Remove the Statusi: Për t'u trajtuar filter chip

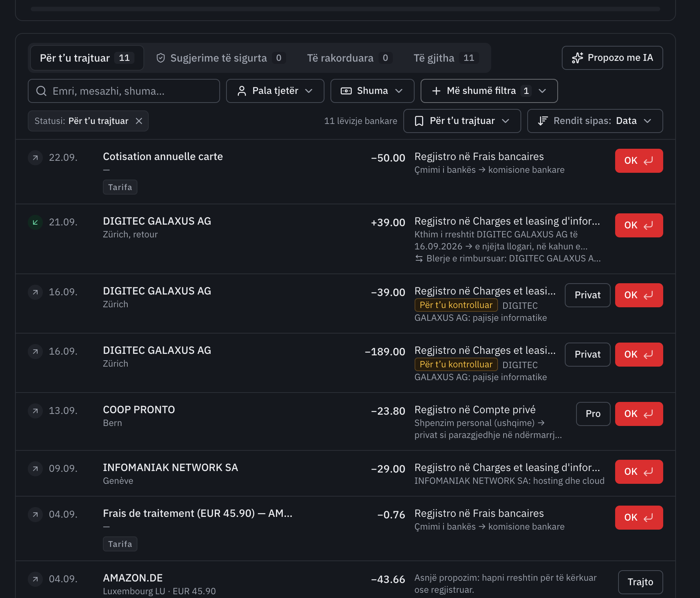tap(139, 121)
